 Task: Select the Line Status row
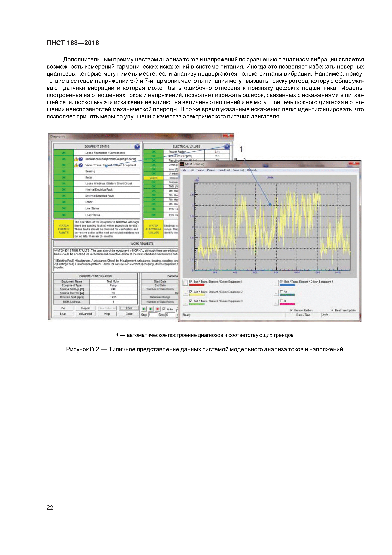[97, 208]
